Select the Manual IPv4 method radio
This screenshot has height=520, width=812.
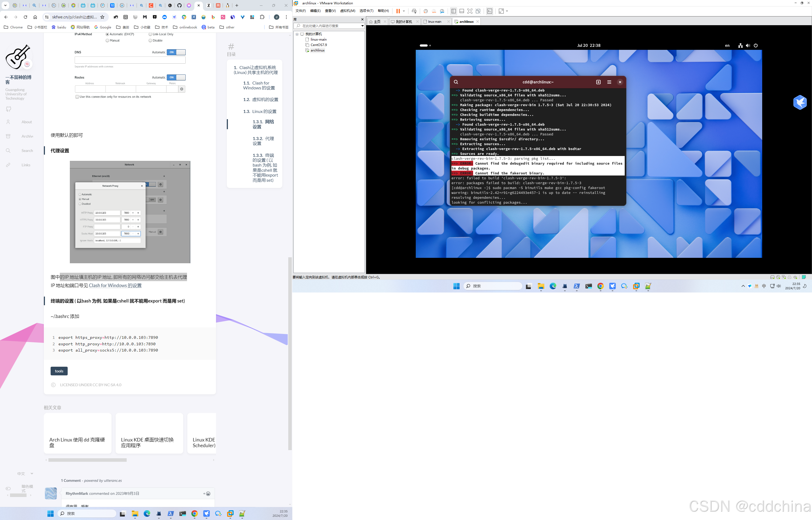(107, 41)
